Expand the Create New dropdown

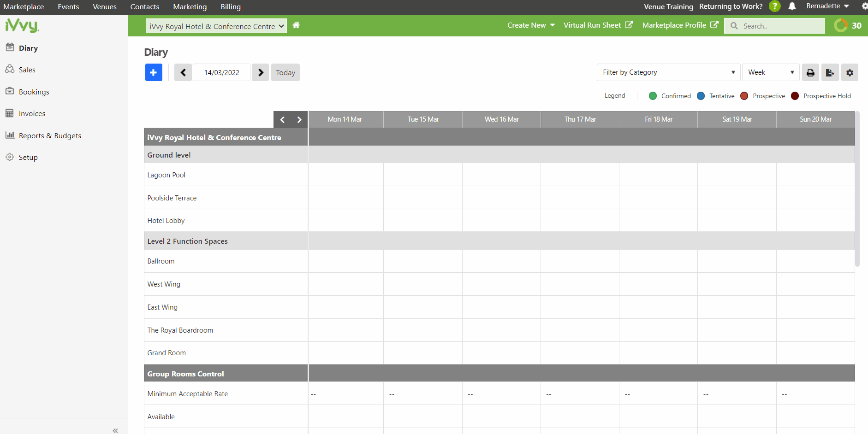click(x=531, y=25)
